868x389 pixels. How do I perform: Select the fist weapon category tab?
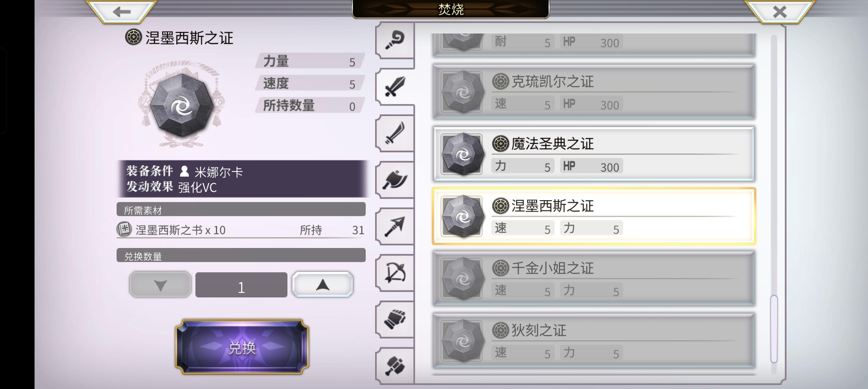click(x=395, y=320)
